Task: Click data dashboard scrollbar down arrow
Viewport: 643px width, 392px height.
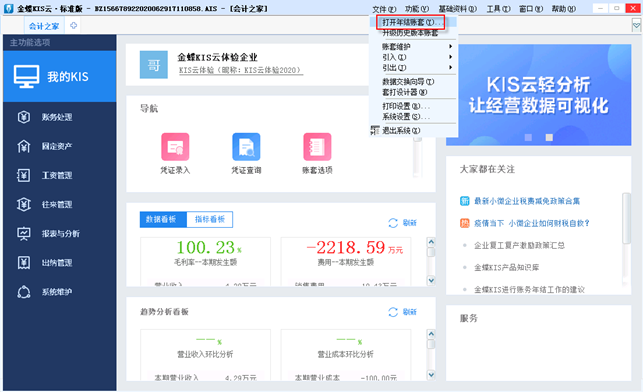Action: (431, 280)
